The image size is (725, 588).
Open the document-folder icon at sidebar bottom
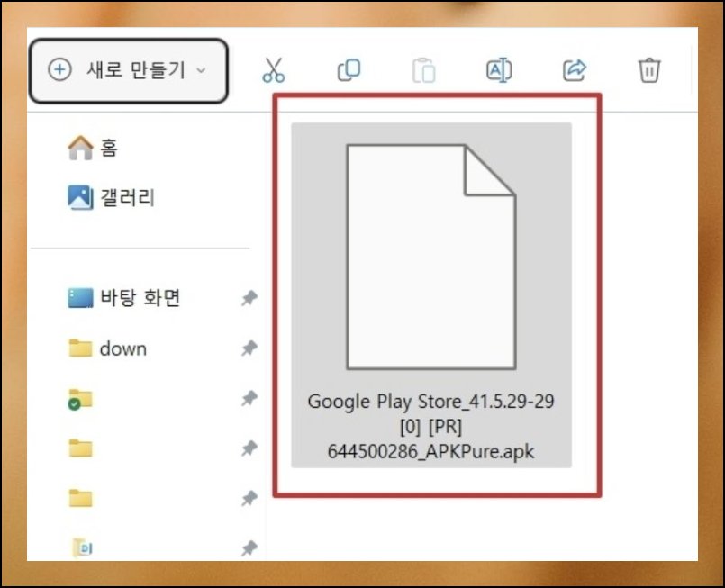(83, 547)
